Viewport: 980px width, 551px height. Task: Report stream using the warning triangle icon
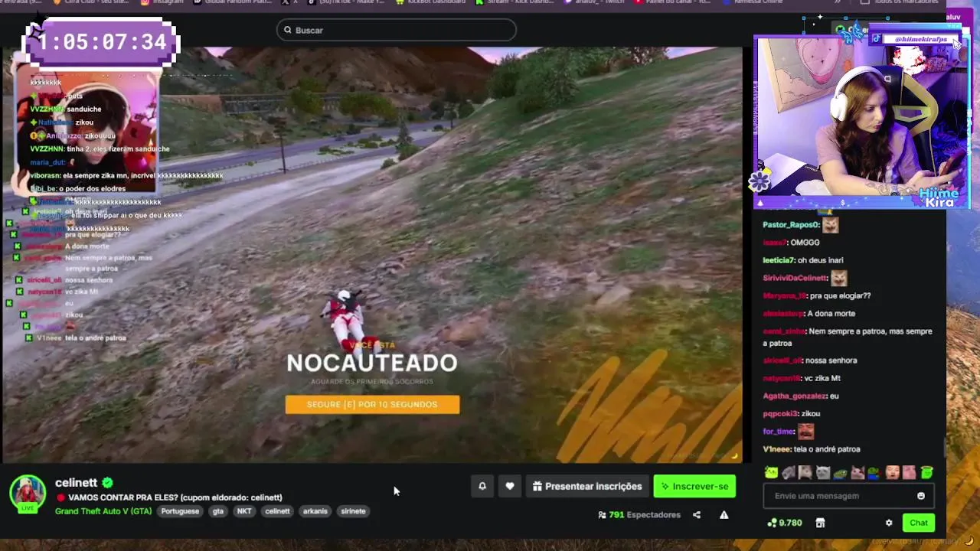tap(724, 515)
